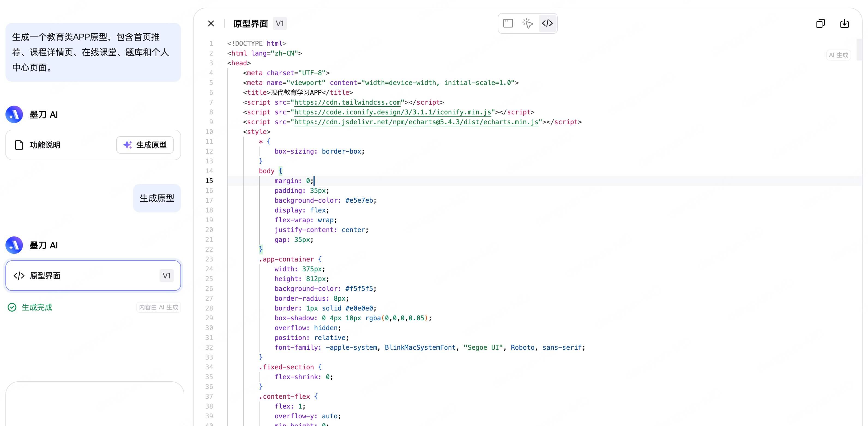The image size is (868, 426).
Task: Click the AI 生成 tag in editor
Action: pos(838,55)
